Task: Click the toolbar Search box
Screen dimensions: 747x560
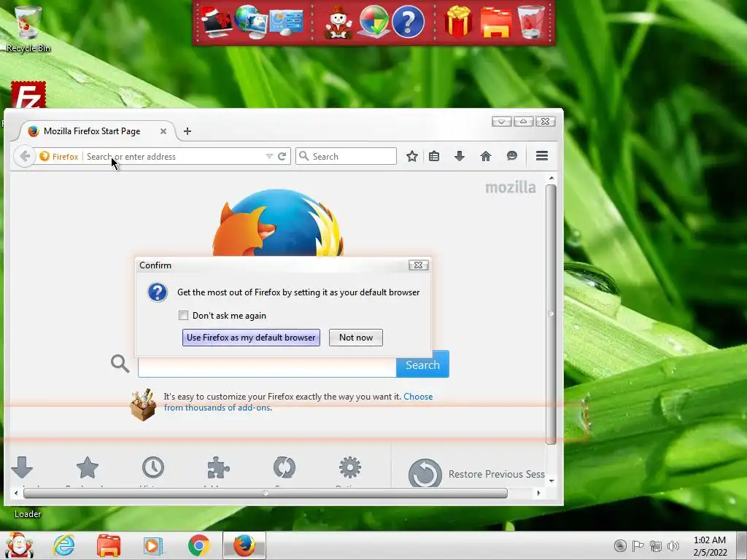Action: pyautogui.click(x=347, y=156)
